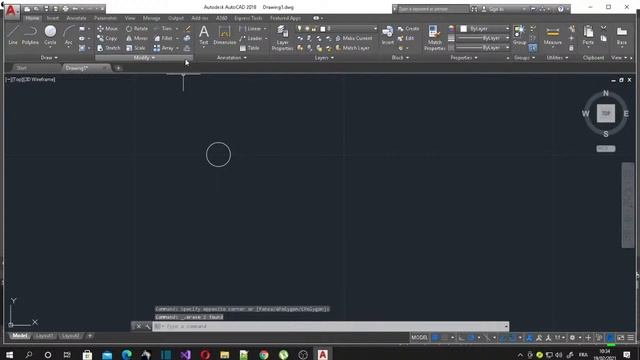The image size is (640, 360).
Task: Activate the Mirror tool
Action: pyautogui.click(x=137, y=38)
